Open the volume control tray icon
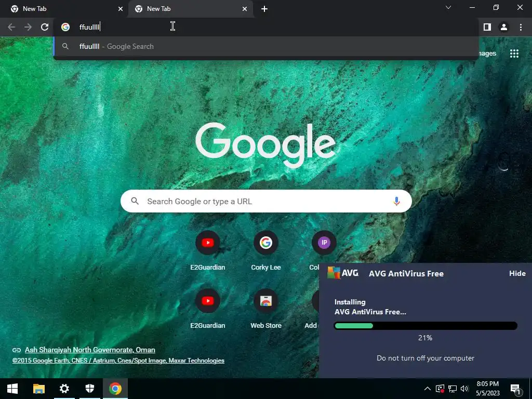The width and height of the screenshot is (532, 399). pos(464,389)
